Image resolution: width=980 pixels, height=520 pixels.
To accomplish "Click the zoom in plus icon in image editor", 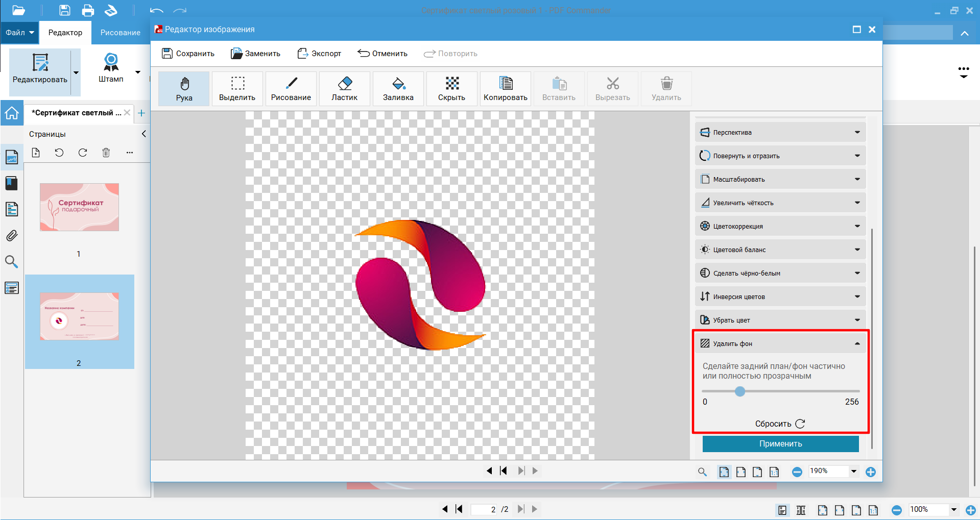I will point(871,472).
